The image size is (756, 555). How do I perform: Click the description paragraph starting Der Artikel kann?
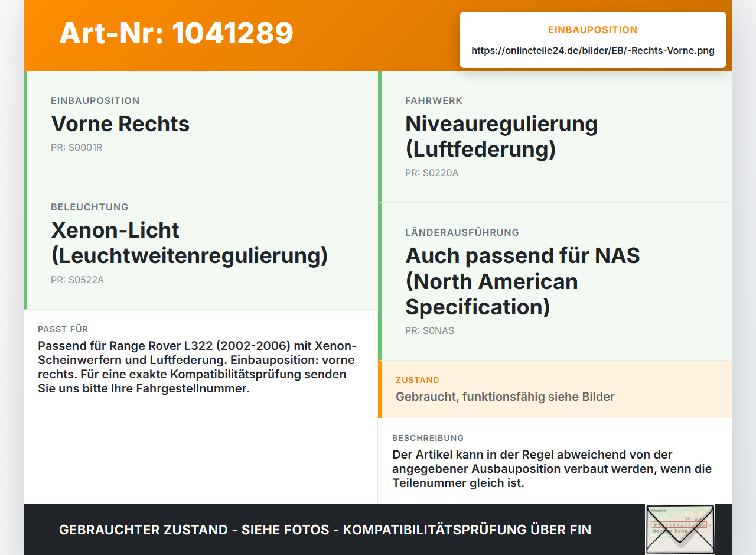[552, 469]
